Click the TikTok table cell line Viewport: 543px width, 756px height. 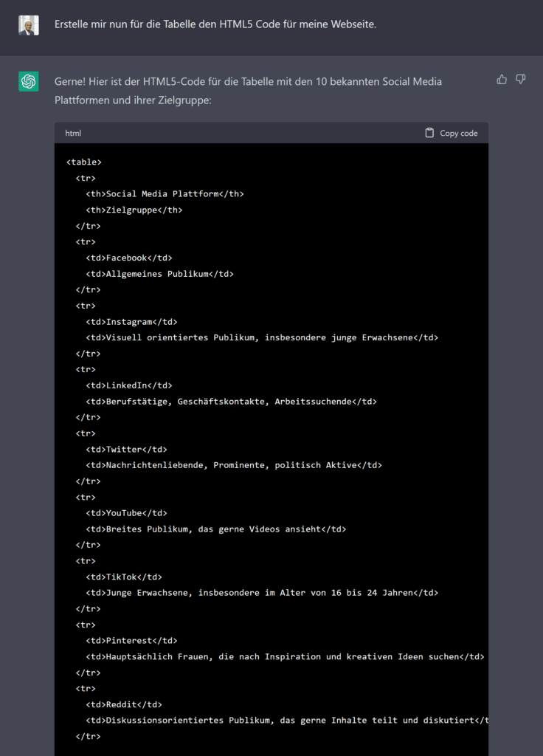tap(124, 577)
